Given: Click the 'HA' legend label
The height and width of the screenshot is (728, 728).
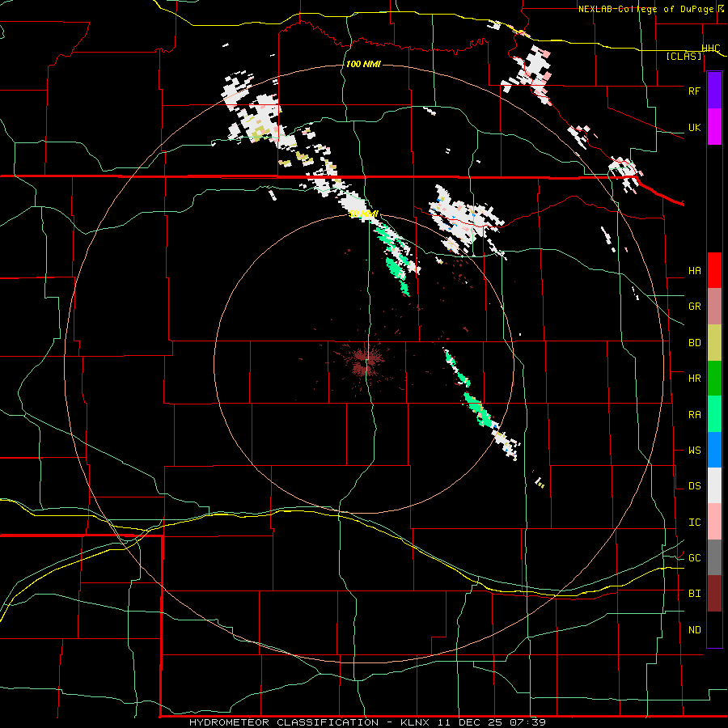Looking at the screenshot, I should (694, 271).
